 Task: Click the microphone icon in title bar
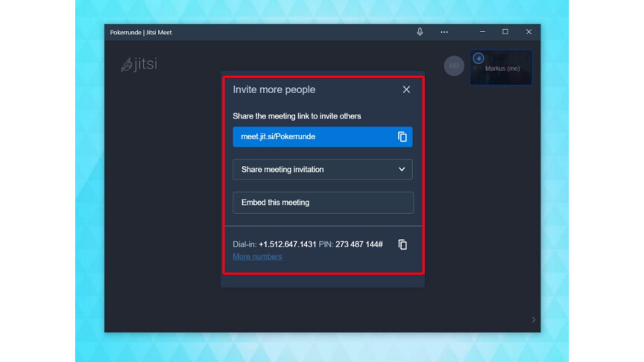pyautogui.click(x=420, y=32)
